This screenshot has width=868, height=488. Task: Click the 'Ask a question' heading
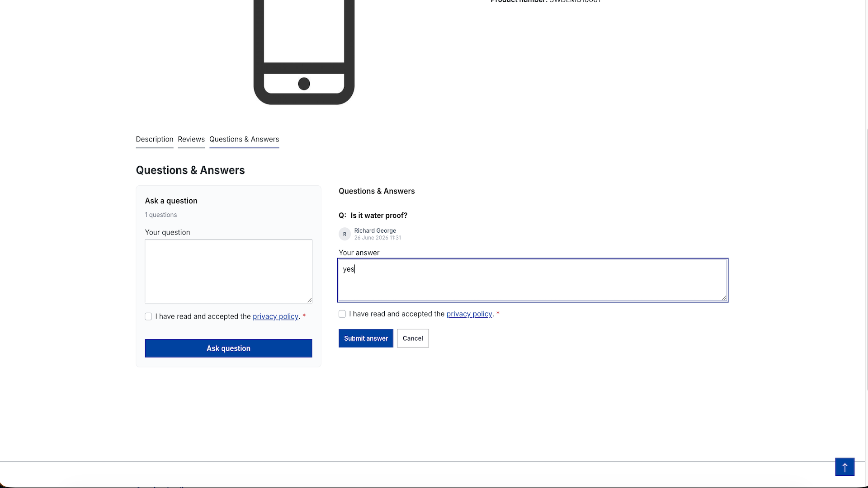tap(171, 201)
